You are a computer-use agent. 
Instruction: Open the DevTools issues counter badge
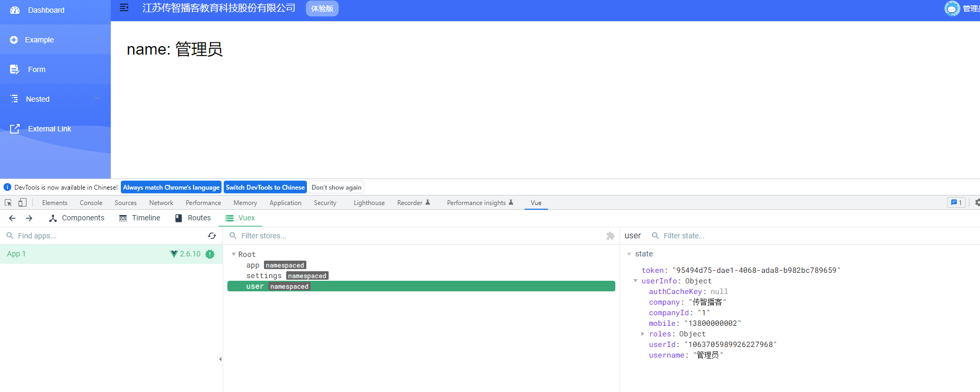coord(956,202)
